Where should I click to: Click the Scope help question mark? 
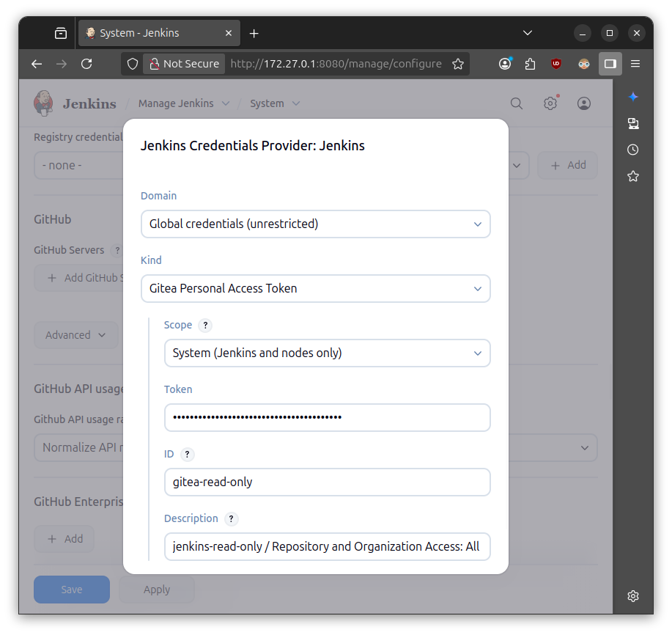[205, 325]
